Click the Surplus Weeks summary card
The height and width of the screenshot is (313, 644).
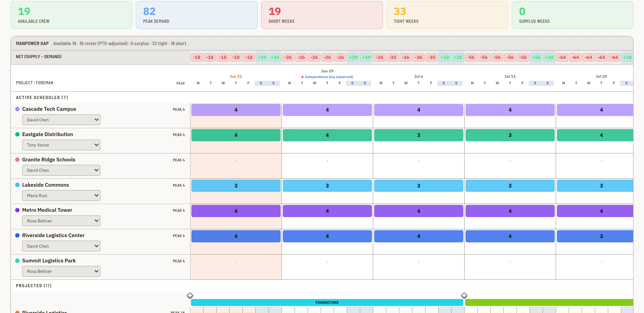point(573,15)
